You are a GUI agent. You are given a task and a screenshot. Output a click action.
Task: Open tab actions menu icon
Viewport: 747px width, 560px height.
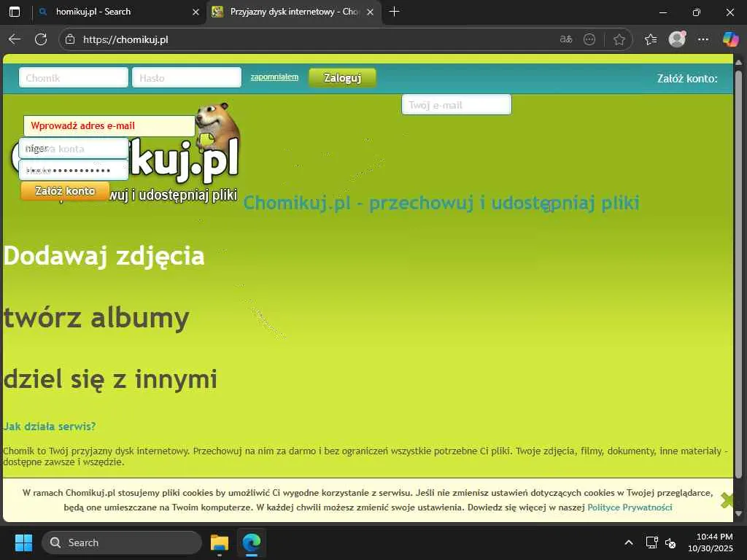click(x=15, y=12)
